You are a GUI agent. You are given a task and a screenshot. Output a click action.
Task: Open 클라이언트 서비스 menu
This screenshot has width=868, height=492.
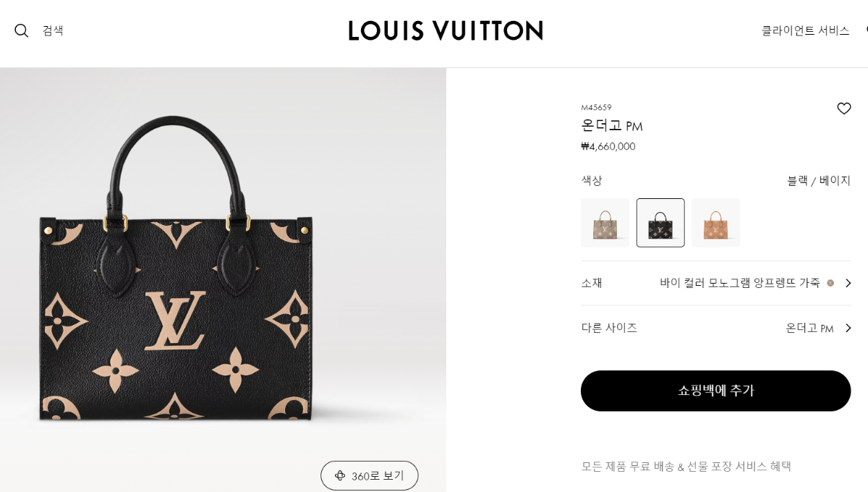[x=805, y=30]
